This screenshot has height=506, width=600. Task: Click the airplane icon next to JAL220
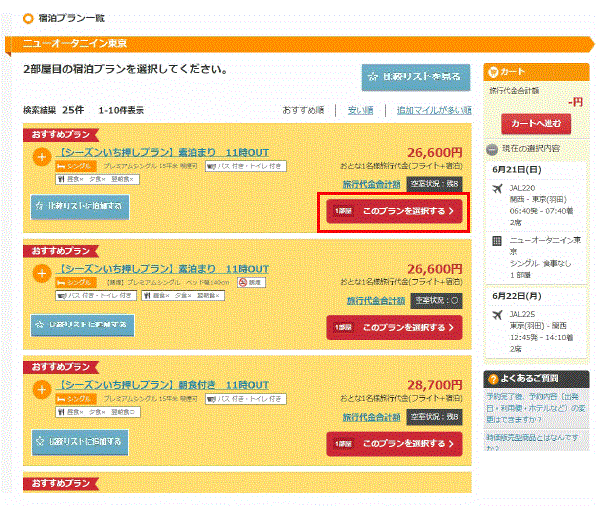(x=497, y=186)
